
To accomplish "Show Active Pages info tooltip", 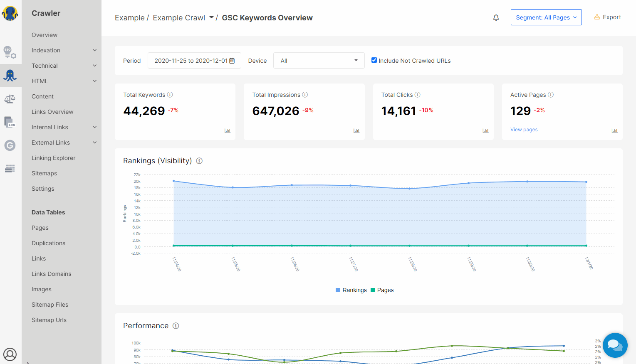I will pyautogui.click(x=551, y=95).
